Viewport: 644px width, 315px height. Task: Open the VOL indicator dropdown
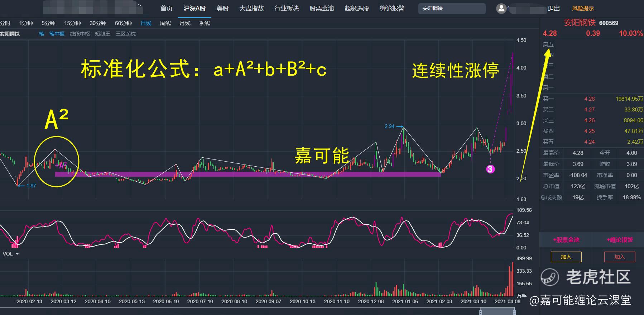click(x=10, y=254)
